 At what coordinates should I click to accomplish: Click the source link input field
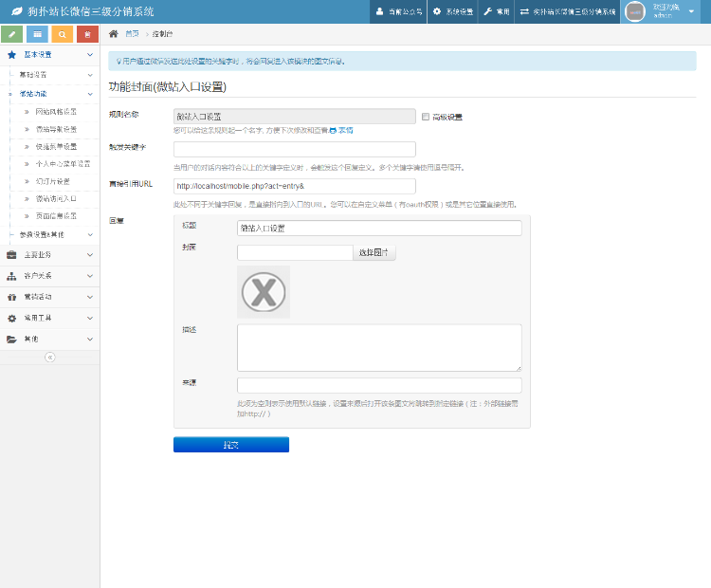click(x=379, y=385)
